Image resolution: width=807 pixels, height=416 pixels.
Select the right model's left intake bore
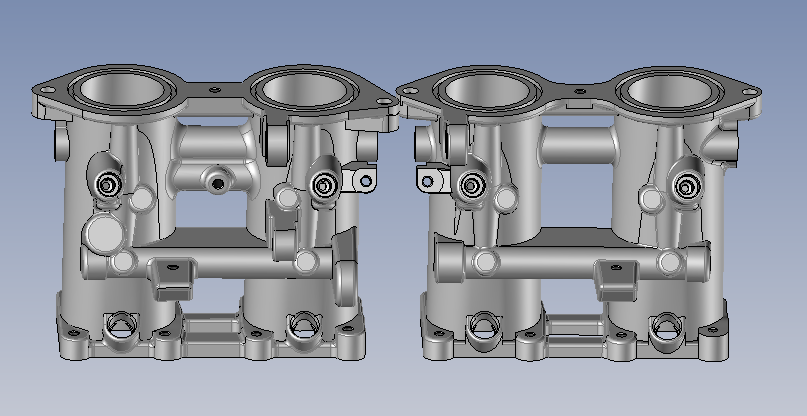click(489, 91)
